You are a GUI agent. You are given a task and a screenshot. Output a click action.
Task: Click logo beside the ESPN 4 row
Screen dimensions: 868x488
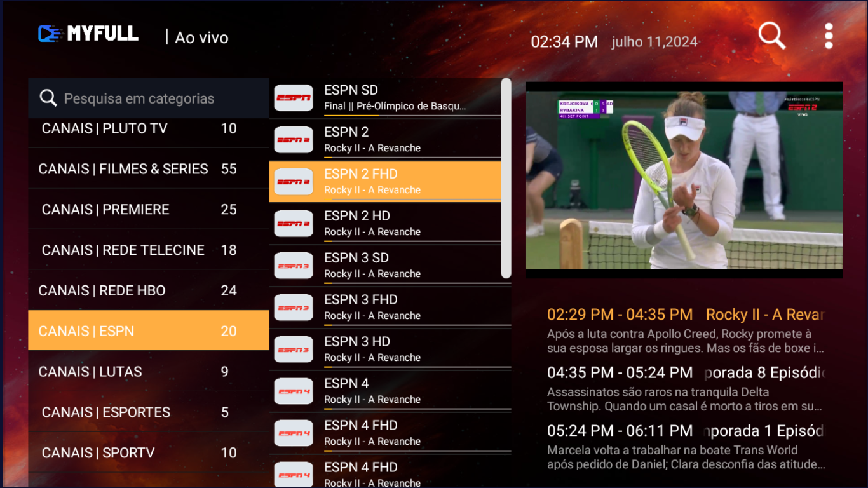(x=294, y=391)
